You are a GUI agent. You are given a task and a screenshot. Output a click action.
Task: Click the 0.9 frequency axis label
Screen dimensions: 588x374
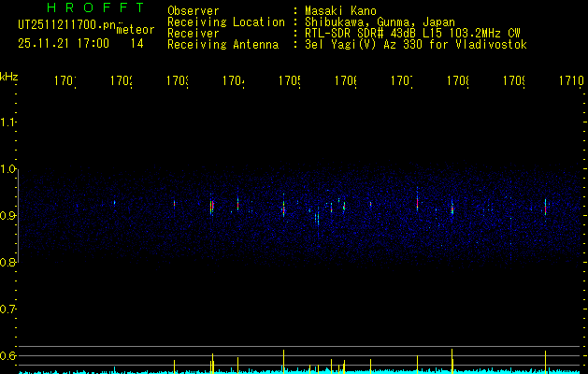click(x=8, y=216)
